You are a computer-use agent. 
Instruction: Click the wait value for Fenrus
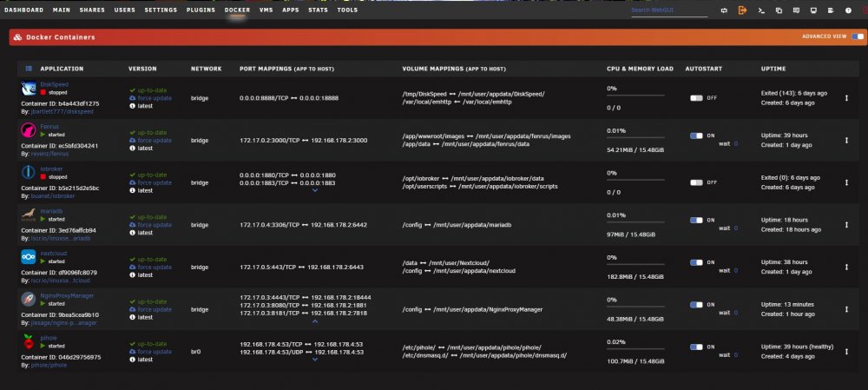(x=736, y=143)
